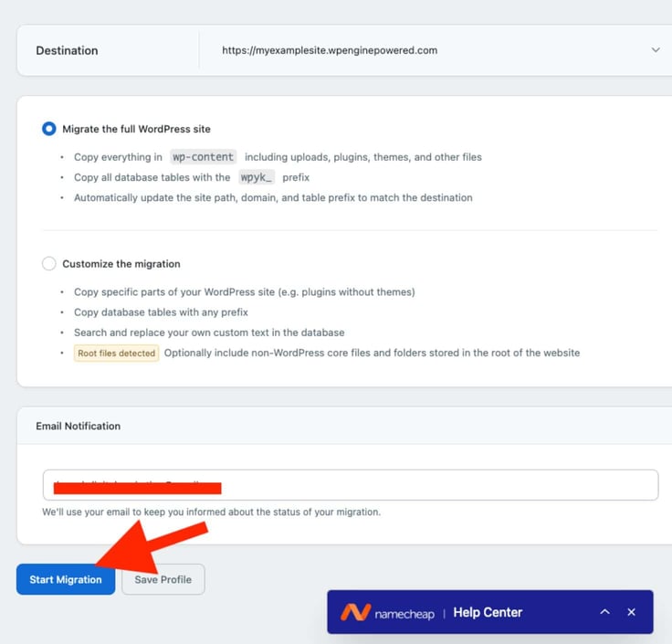Close the namecheap Help Center widget
Image resolution: width=672 pixels, height=644 pixels.
631,612
